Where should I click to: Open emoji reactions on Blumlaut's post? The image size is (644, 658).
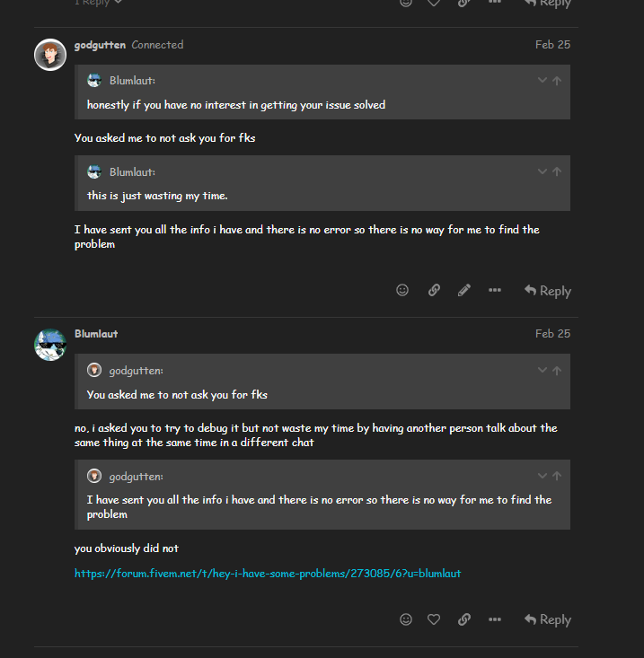tap(406, 619)
